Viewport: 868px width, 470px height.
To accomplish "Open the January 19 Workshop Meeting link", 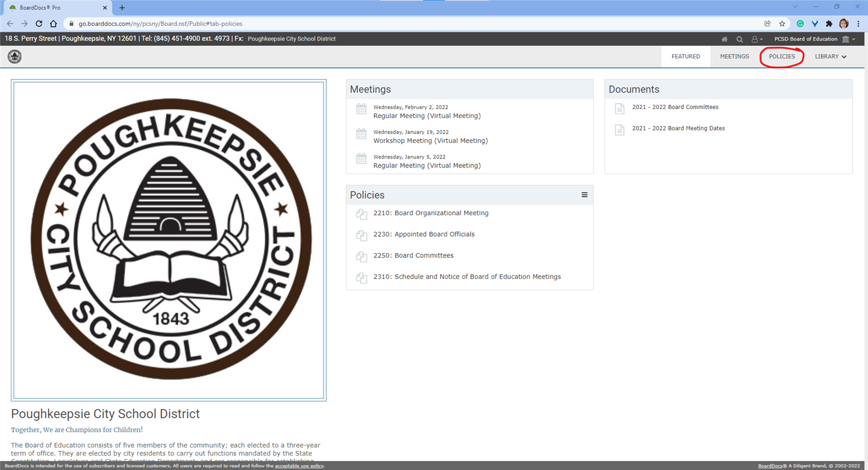I will (430, 141).
